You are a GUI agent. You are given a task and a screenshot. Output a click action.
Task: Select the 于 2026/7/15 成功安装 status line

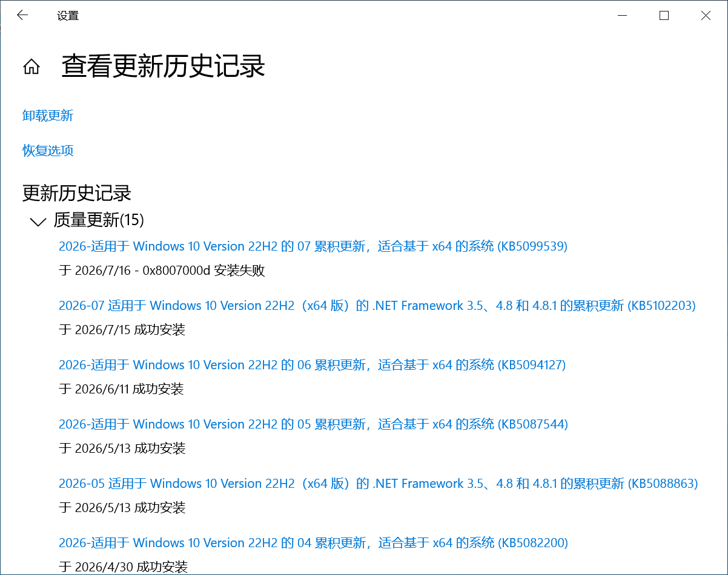point(122,330)
